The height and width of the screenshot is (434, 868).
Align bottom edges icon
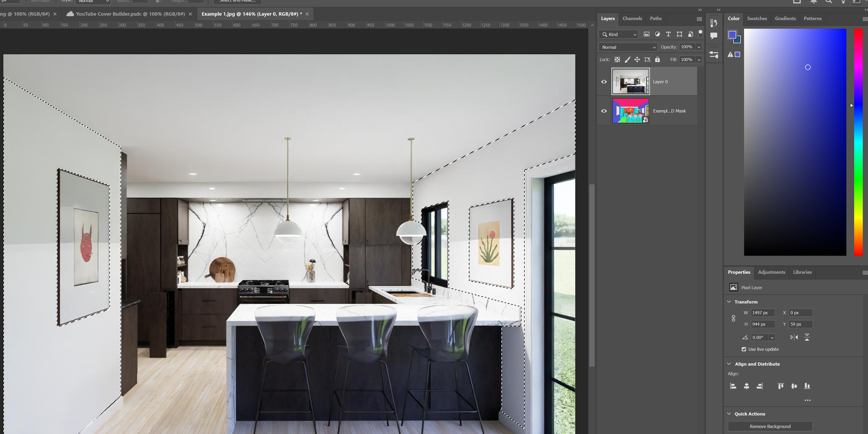pos(807,386)
